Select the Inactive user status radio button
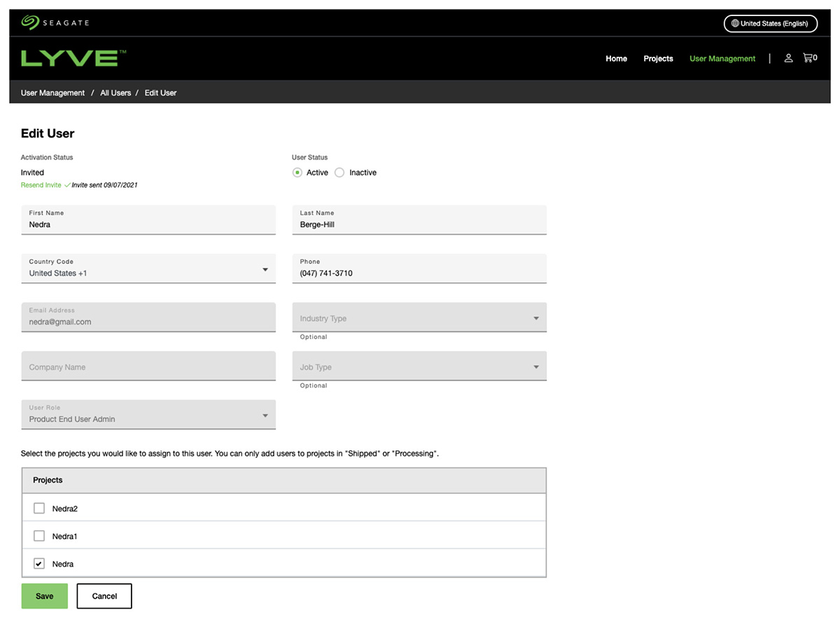The image size is (840, 631). tap(339, 172)
